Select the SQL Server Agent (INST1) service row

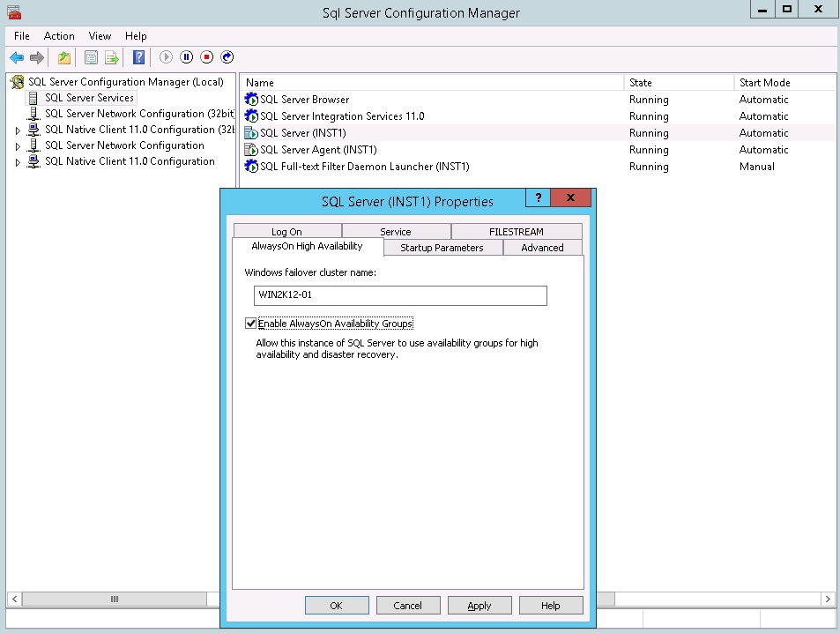pyautogui.click(x=538, y=150)
